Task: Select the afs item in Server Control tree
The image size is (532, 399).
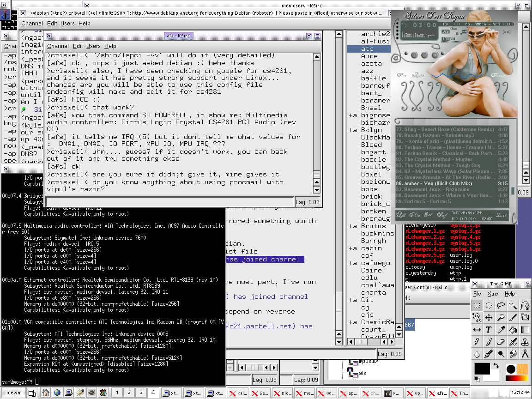Action: (363, 373)
